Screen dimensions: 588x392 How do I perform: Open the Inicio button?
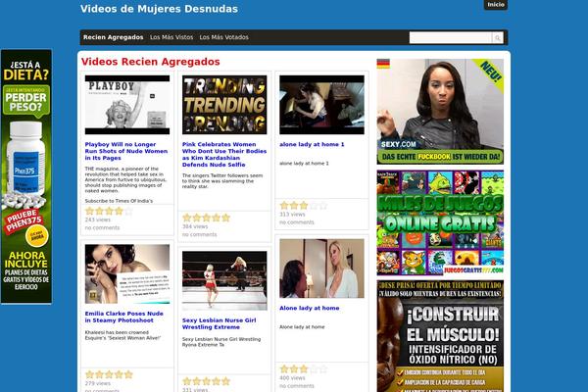[495, 5]
